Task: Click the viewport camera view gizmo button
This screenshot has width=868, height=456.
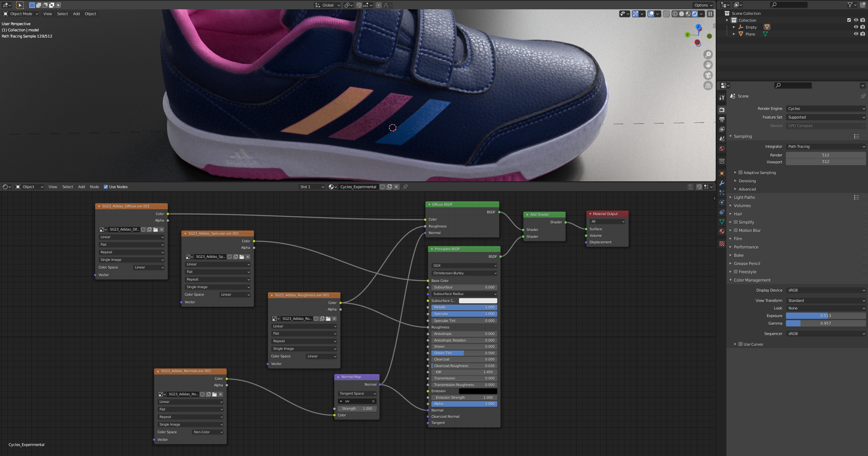Action: click(x=708, y=75)
